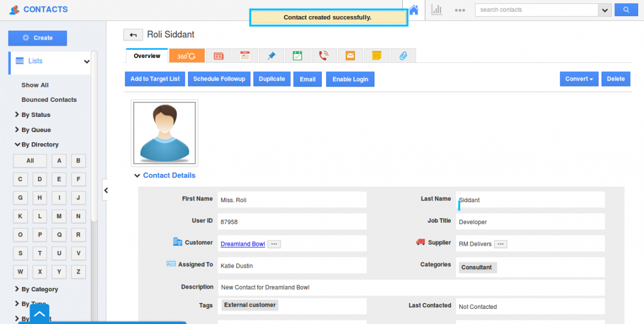
Task: Click in the search contacts field
Action: tap(536, 10)
